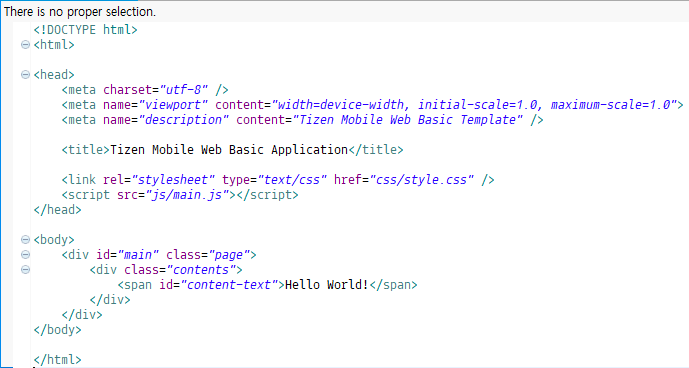Click the closing </html> tag
This screenshot has height=368, width=689.
pos(58,359)
